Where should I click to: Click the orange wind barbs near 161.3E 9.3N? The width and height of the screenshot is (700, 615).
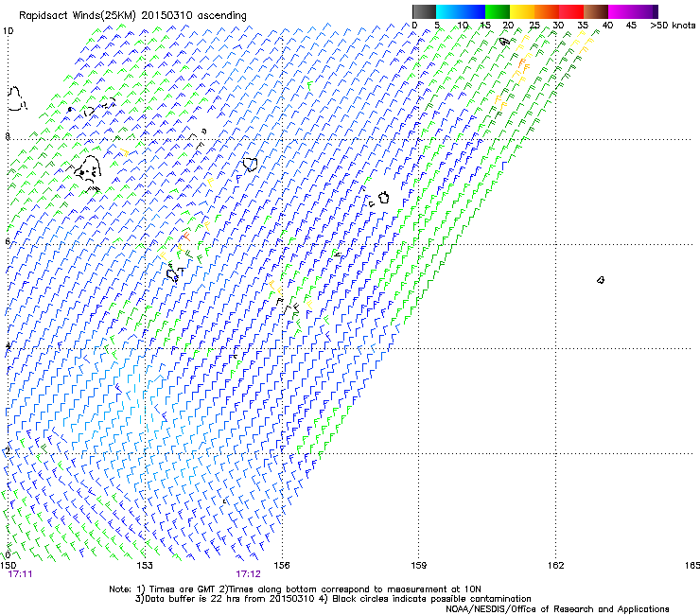coord(523,65)
